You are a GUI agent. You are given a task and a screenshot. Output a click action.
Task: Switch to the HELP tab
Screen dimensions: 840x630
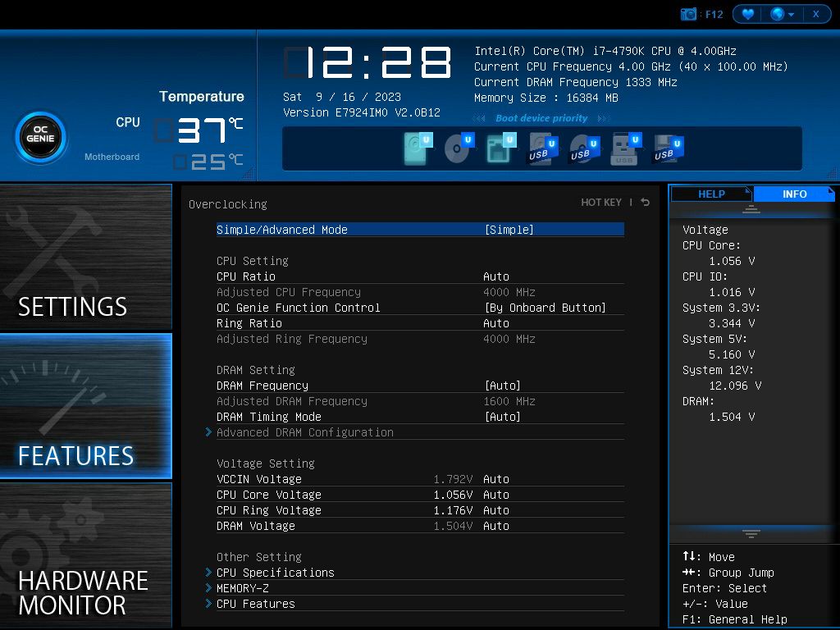[711, 194]
